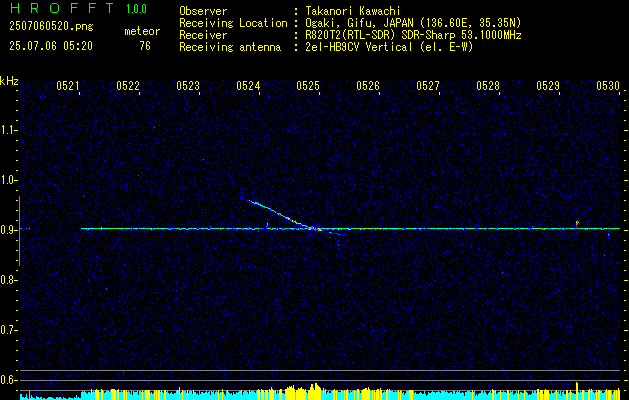Click the 0.8 kHz axis label
This screenshot has height=400, width=629.
point(8,280)
